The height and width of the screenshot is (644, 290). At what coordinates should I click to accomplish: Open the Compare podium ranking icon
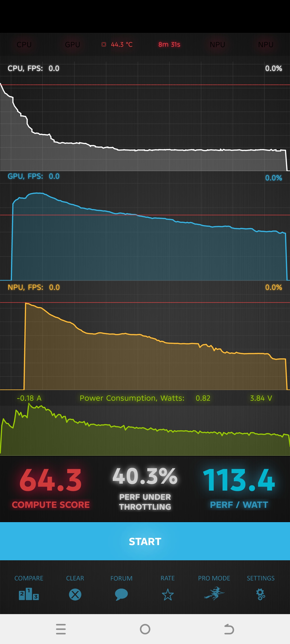29,594
